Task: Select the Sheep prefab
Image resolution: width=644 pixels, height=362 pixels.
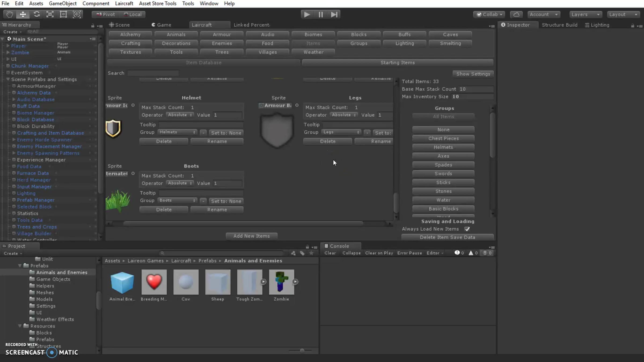Action: pyautogui.click(x=218, y=282)
